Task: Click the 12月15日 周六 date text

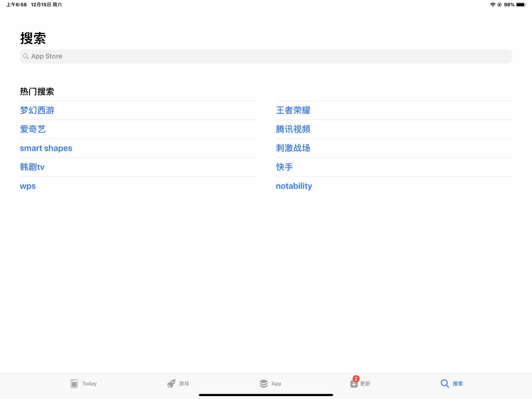Action: point(46,5)
